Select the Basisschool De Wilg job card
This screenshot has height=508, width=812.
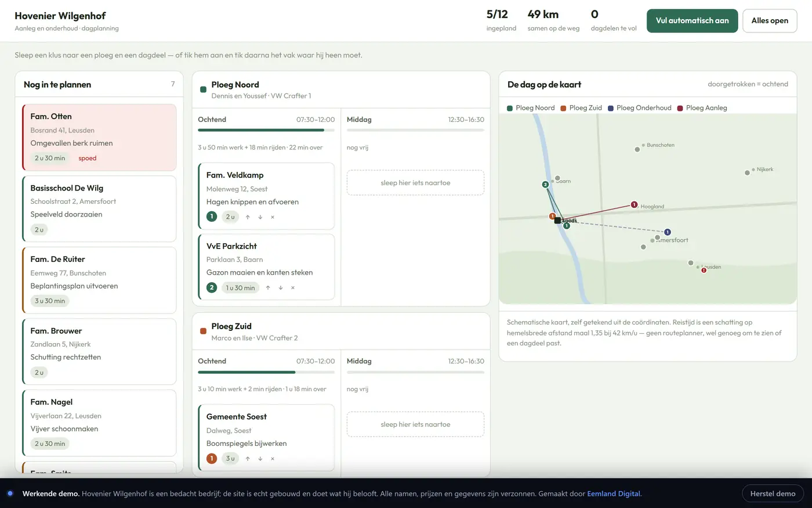tap(99, 209)
